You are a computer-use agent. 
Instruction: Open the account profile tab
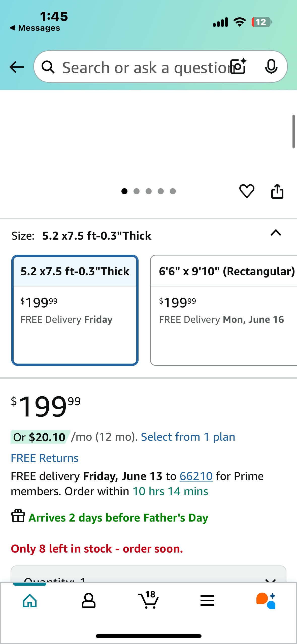(x=89, y=600)
